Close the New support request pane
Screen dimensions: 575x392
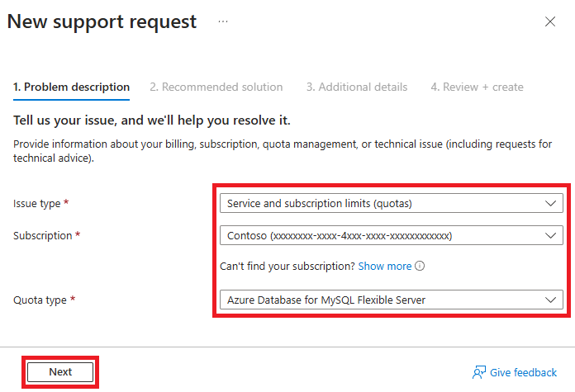tap(549, 21)
